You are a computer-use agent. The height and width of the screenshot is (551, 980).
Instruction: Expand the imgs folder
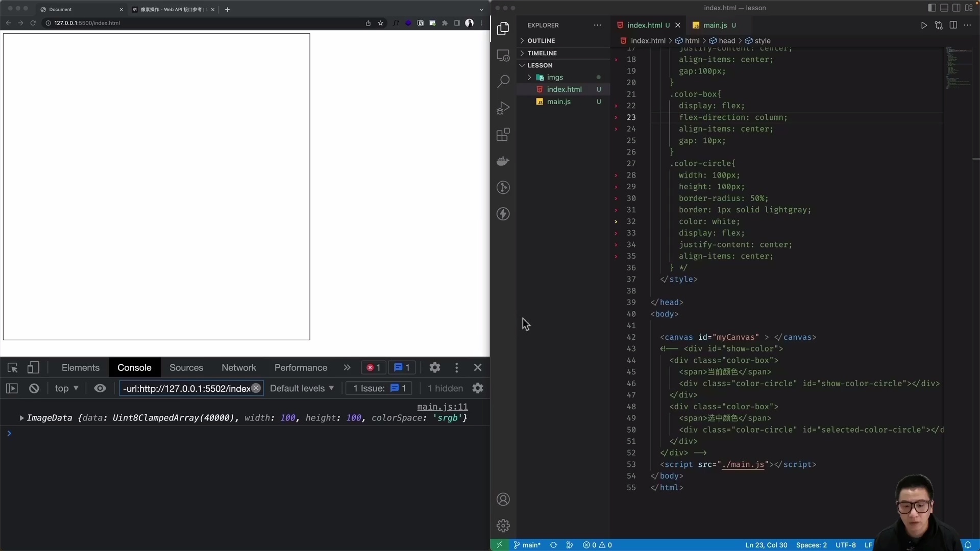pyautogui.click(x=530, y=77)
